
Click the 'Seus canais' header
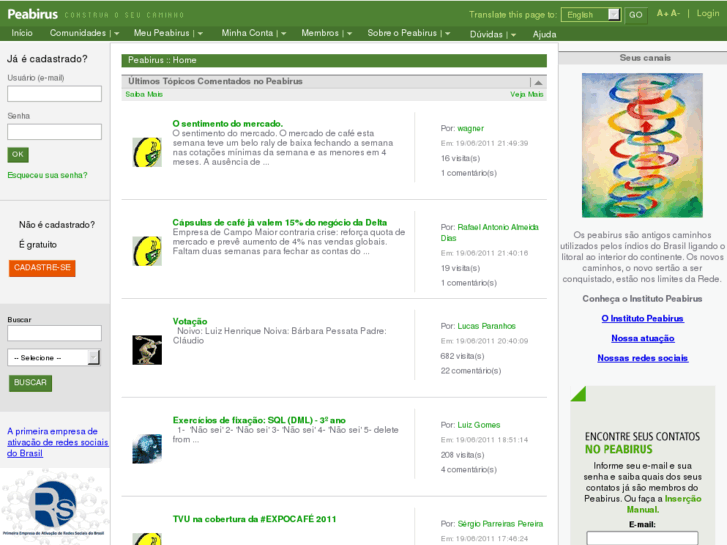click(645, 58)
